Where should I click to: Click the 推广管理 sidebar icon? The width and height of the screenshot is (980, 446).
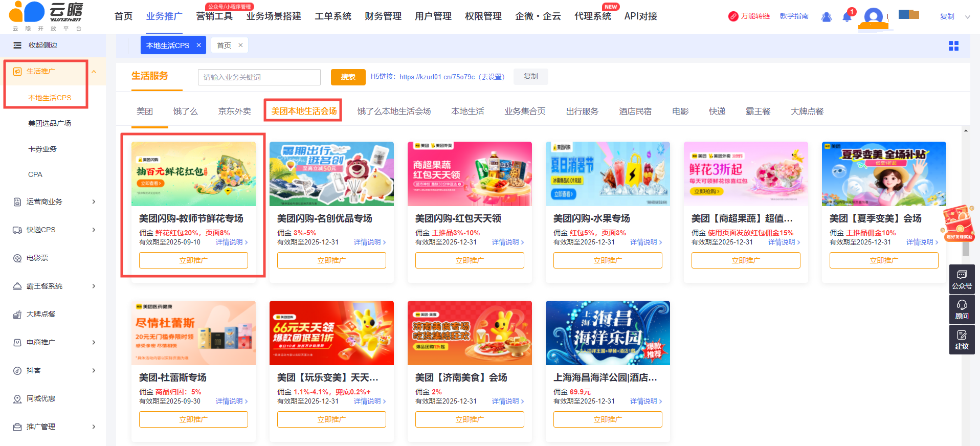pos(17,427)
